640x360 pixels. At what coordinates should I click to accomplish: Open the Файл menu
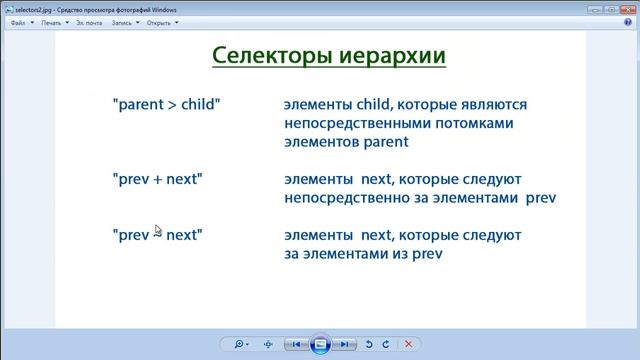click(18, 23)
